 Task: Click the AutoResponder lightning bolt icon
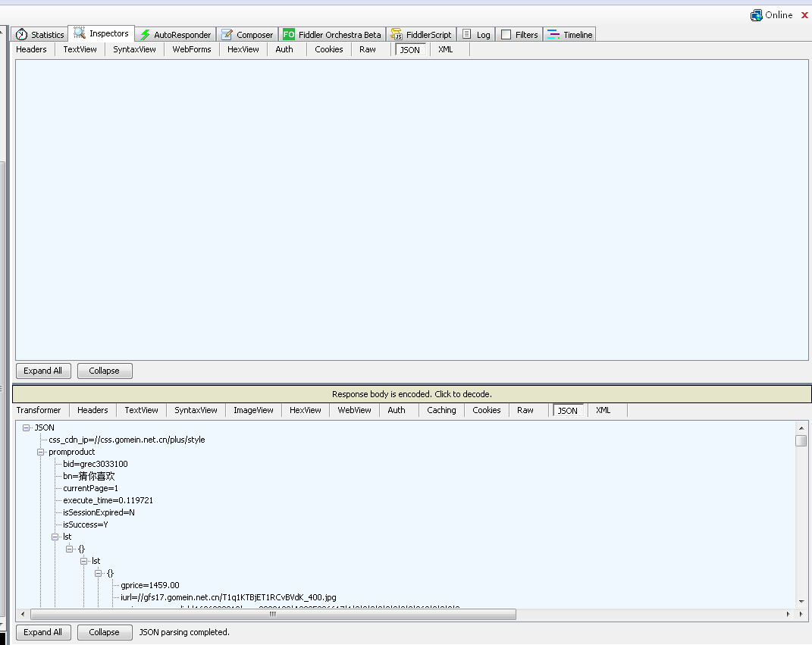pyautogui.click(x=145, y=35)
